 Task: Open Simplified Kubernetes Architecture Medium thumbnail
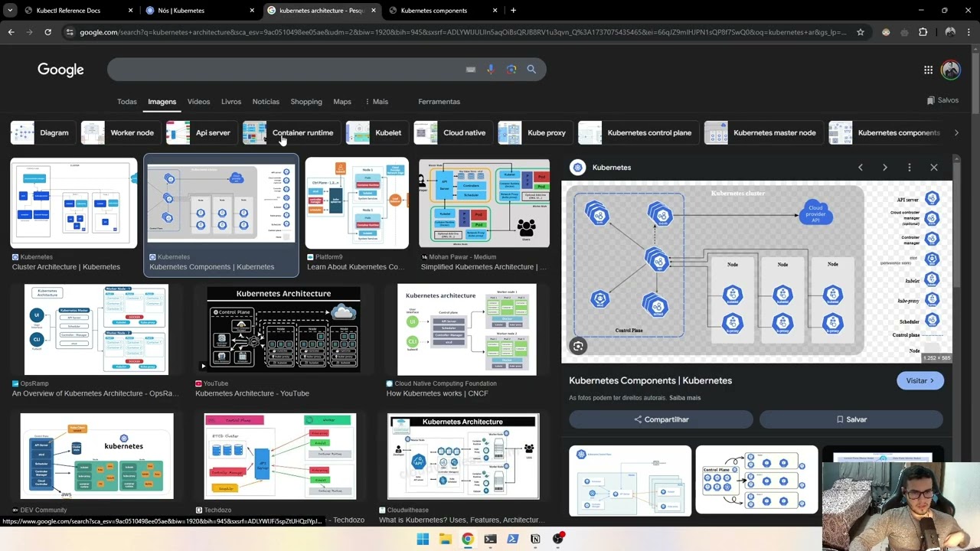[x=484, y=204]
